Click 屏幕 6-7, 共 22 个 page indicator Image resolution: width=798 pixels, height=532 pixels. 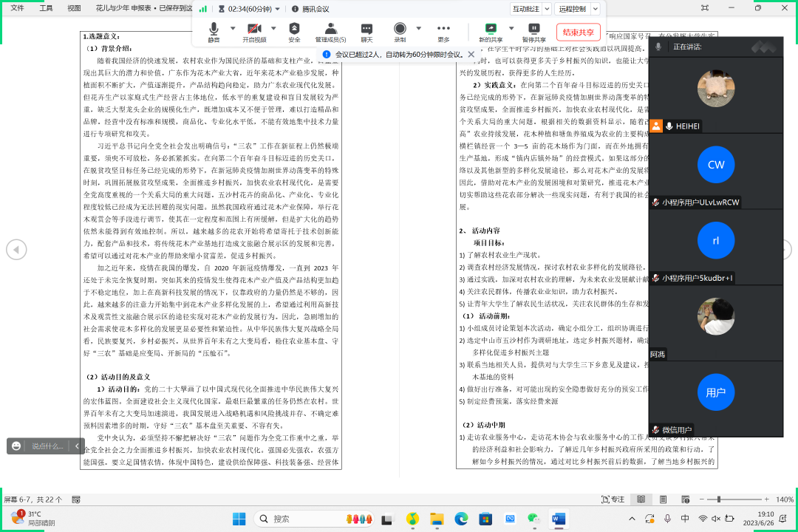click(x=33, y=499)
